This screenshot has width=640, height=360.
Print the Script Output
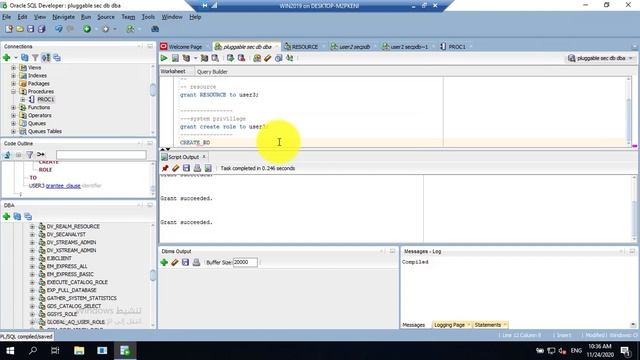click(197, 168)
